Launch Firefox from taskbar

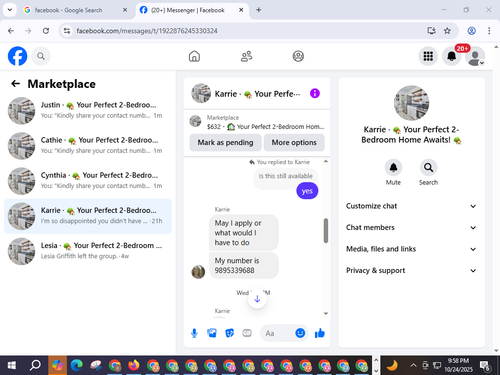(x=134, y=365)
